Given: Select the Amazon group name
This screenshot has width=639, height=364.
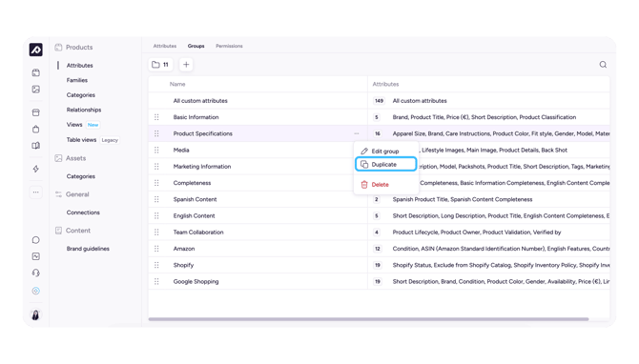Looking at the screenshot, I should pos(184,249).
